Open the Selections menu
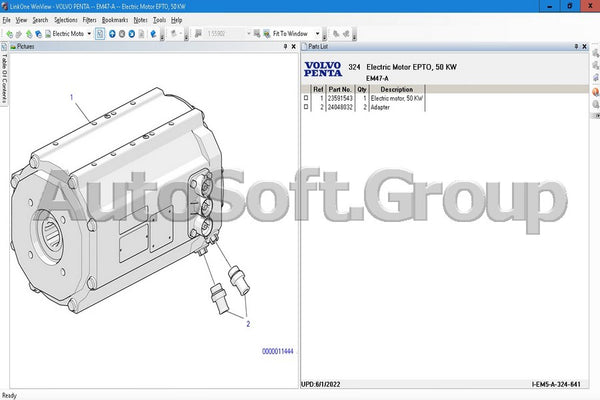 point(65,20)
